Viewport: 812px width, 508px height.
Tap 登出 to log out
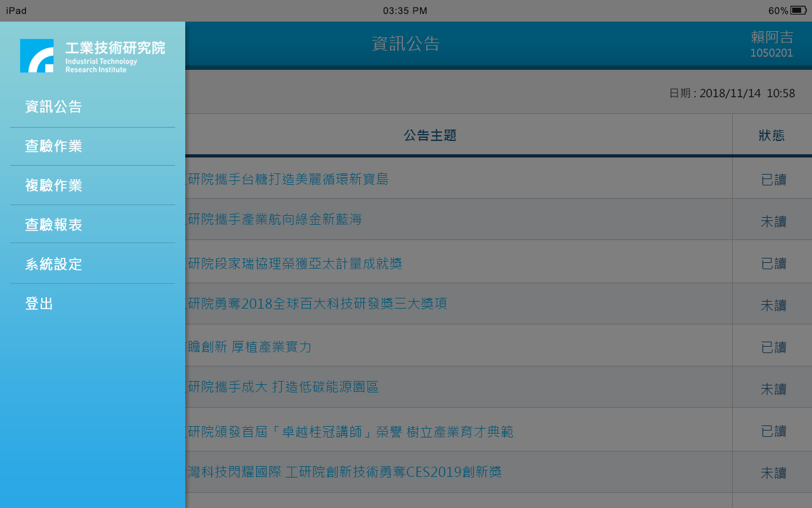pos(39,304)
